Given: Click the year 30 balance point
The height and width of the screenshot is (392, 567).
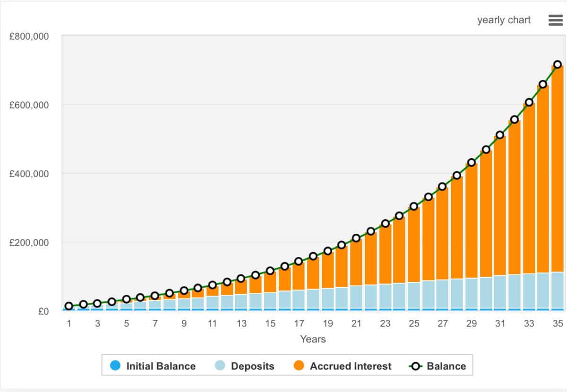Looking at the screenshot, I should 486,150.
